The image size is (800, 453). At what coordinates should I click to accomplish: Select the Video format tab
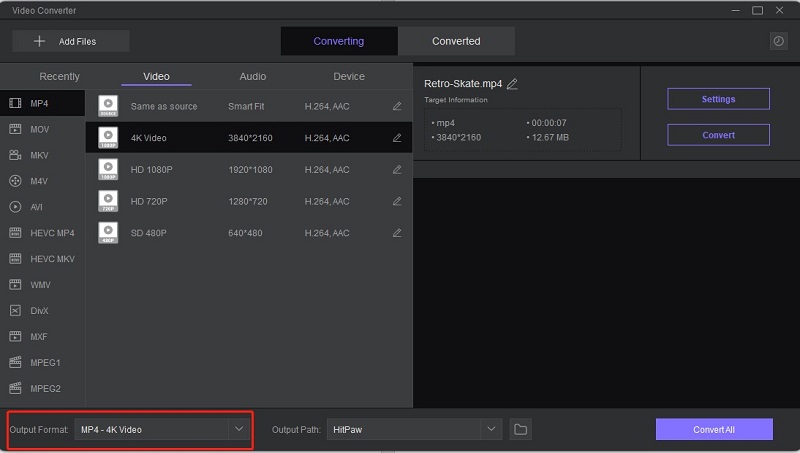(x=156, y=77)
